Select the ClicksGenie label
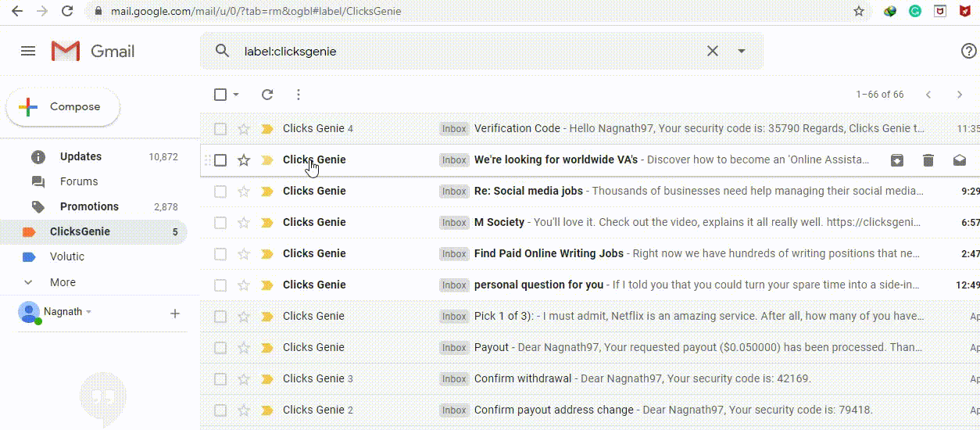The image size is (980, 430). pos(94,231)
